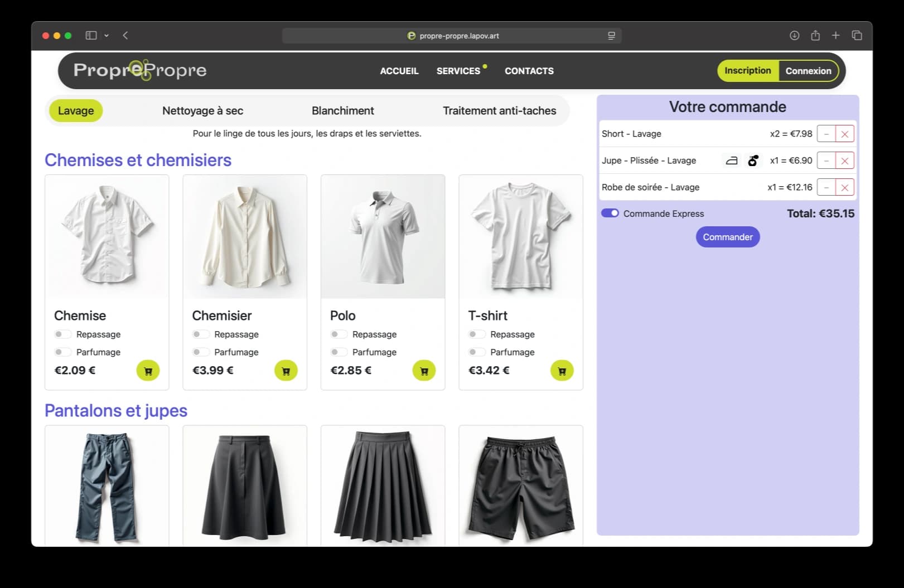Image resolution: width=904 pixels, height=588 pixels.
Task: Click the Inscription button
Action: pyautogui.click(x=747, y=71)
